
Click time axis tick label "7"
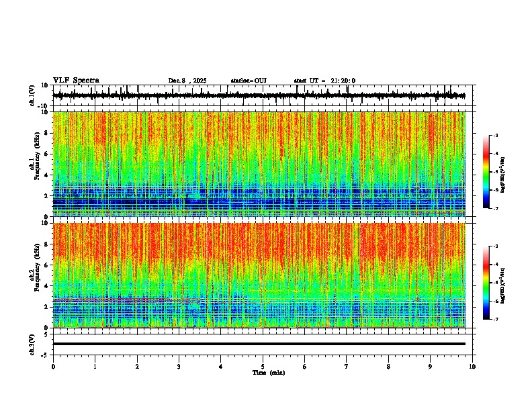pyautogui.click(x=347, y=367)
